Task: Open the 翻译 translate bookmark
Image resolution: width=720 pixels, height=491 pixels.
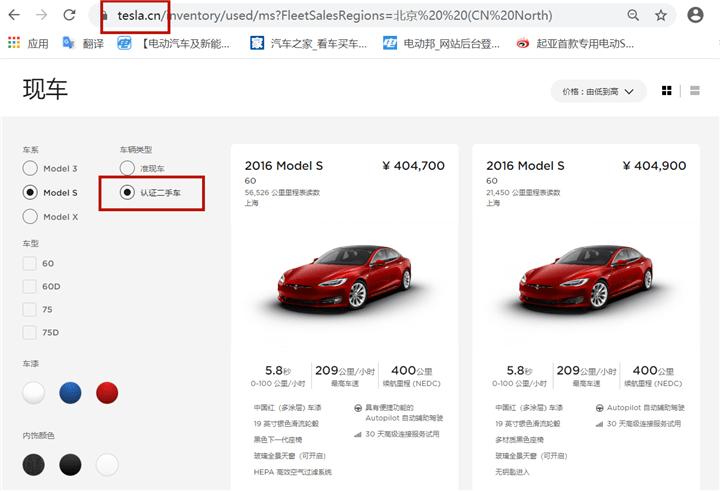Action: pos(83,44)
